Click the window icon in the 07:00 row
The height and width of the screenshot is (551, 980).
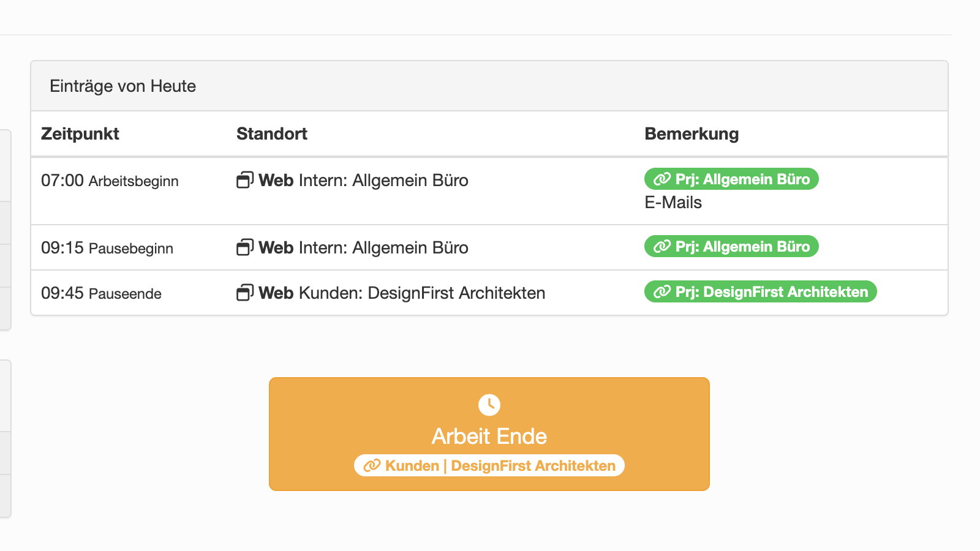click(x=245, y=180)
